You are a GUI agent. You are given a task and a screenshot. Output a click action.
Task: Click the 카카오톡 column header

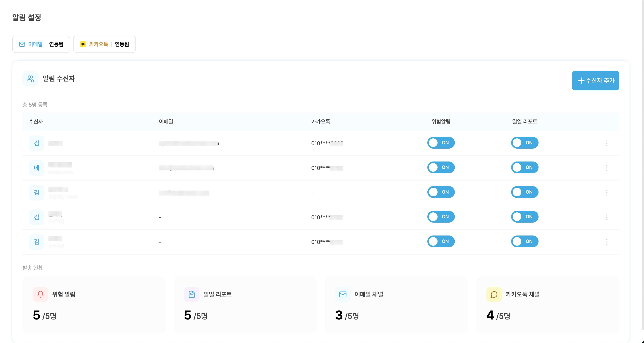pos(321,122)
